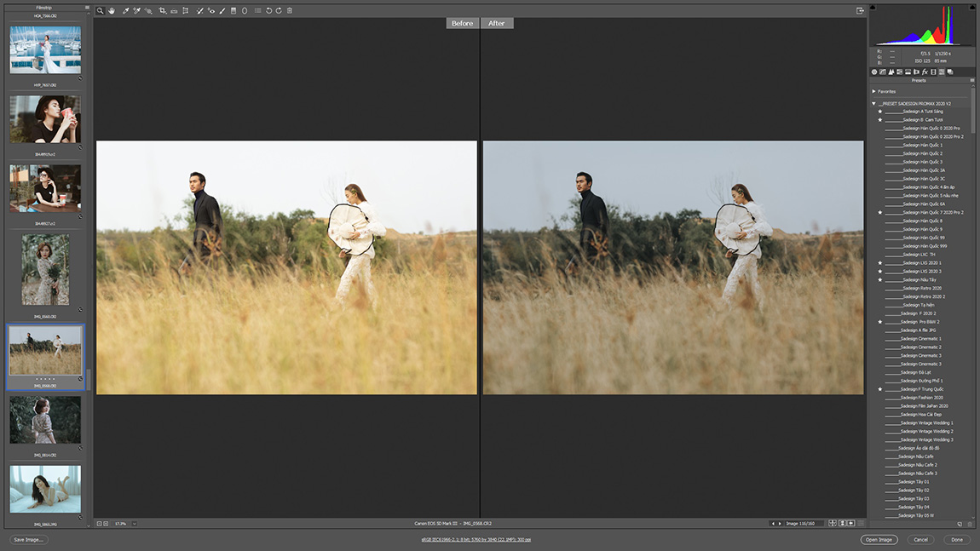Rotate image 90 degrees counterclockwise

(x=268, y=11)
